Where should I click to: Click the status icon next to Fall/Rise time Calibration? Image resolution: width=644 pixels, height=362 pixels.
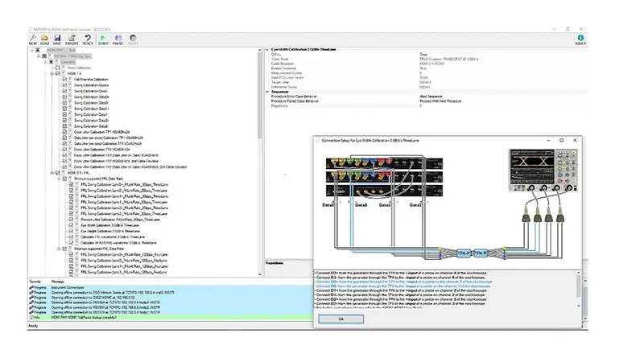[71, 79]
